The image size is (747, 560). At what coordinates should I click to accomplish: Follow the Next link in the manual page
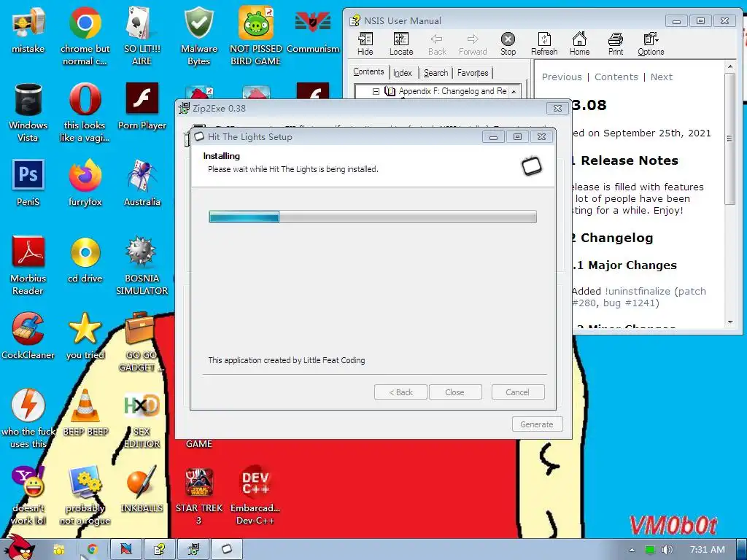point(661,77)
